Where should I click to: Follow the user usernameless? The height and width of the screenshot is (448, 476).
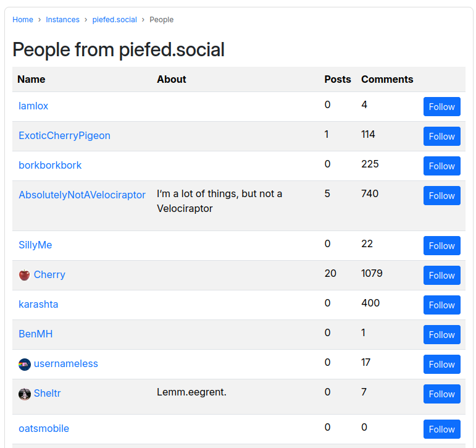coord(441,364)
